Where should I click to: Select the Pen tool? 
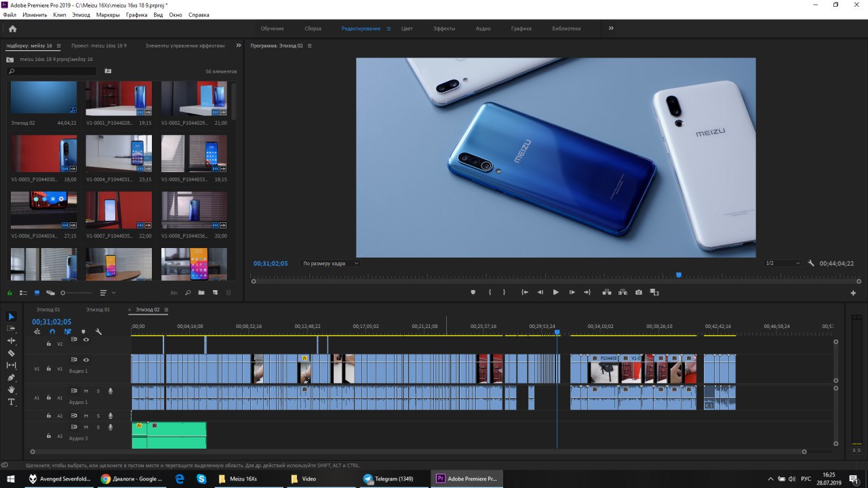coord(11,378)
